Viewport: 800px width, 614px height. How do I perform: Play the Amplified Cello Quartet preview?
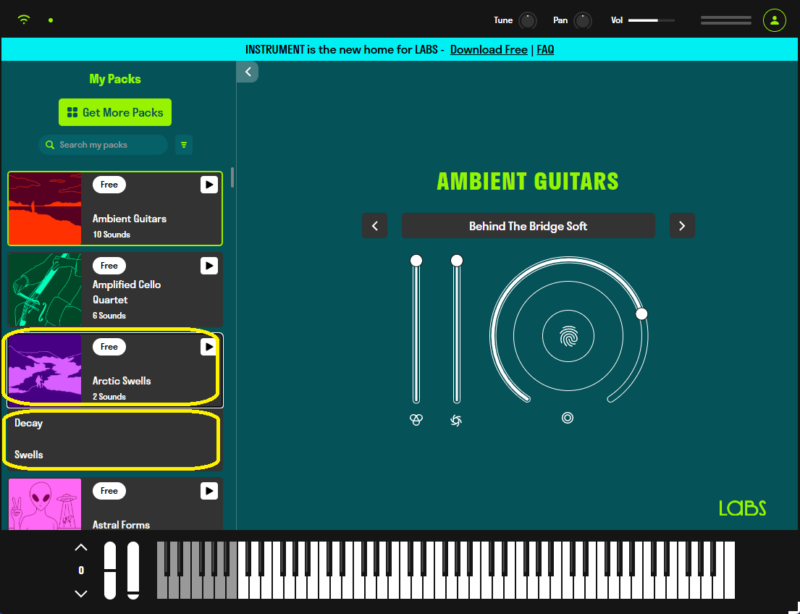pos(208,266)
